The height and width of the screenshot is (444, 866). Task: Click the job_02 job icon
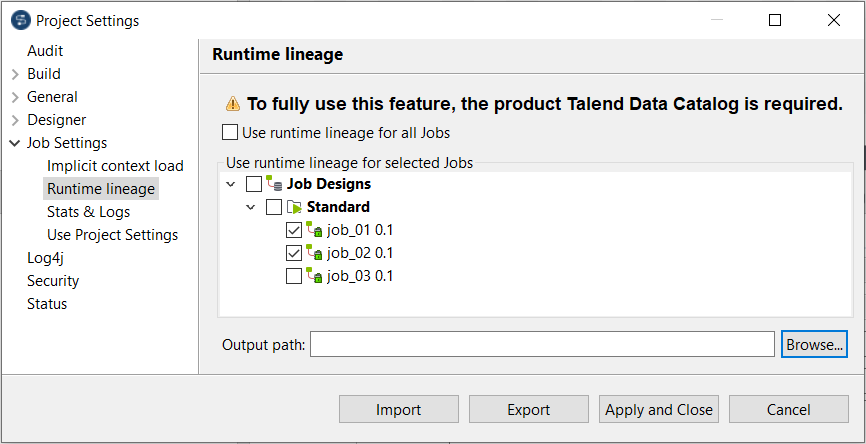tap(314, 253)
